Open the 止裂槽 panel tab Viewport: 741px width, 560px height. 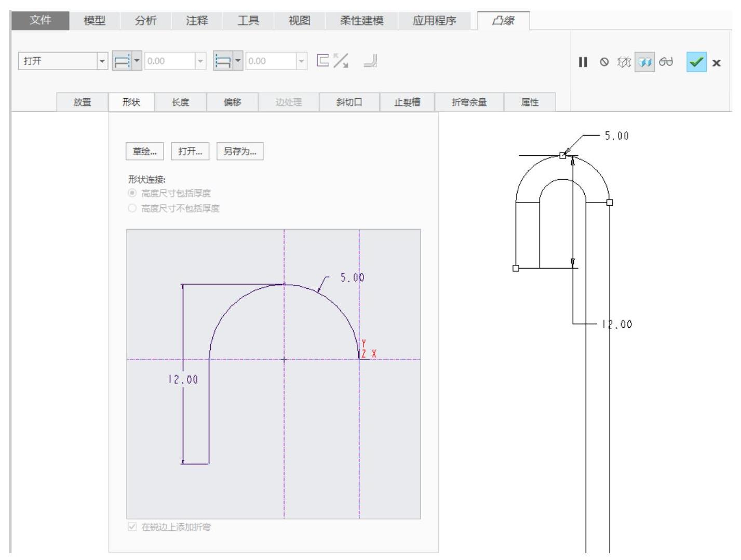coord(407,102)
